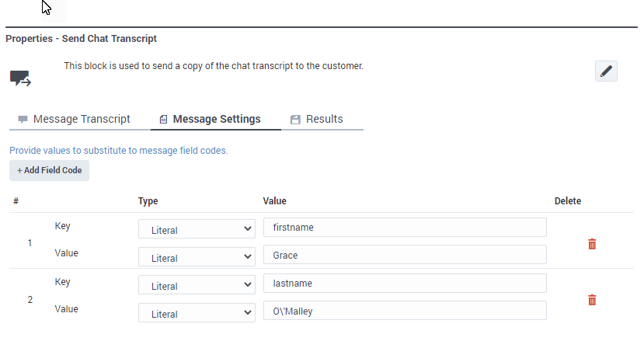The height and width of the screenshot is (362, 644).
Task: Focus the input field containing O\'Malley
Action: point(405,311)
